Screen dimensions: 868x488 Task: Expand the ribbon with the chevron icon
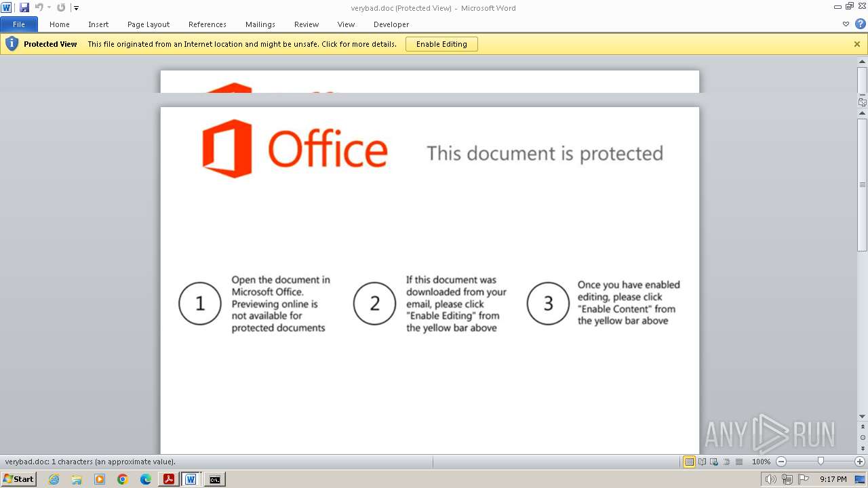tap(846, 24)
